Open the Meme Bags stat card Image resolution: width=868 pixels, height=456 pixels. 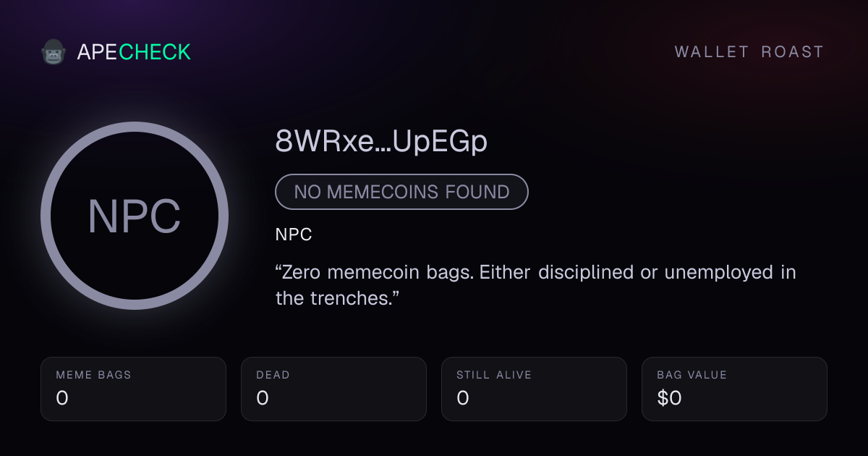133,389
